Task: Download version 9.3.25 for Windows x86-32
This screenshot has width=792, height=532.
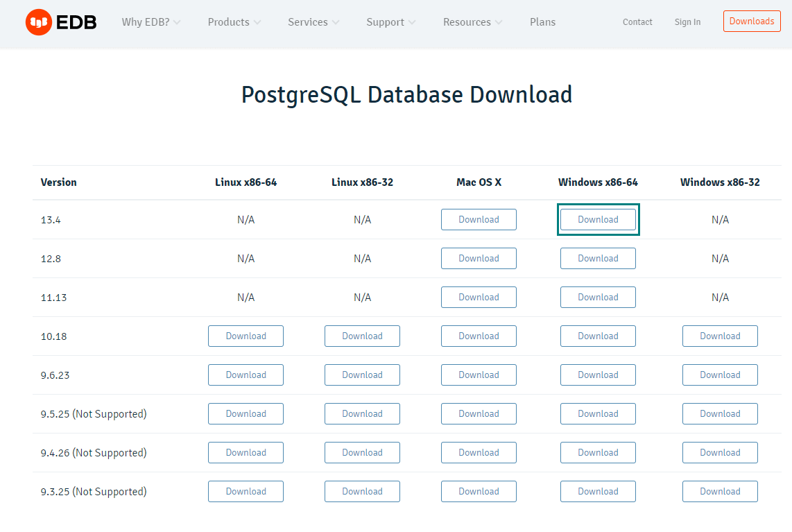Action: click(x=721, y=492)
